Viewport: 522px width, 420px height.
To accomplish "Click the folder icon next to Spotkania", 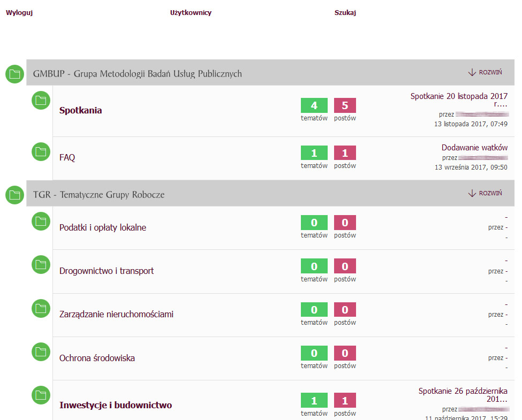I will [41, 100].
